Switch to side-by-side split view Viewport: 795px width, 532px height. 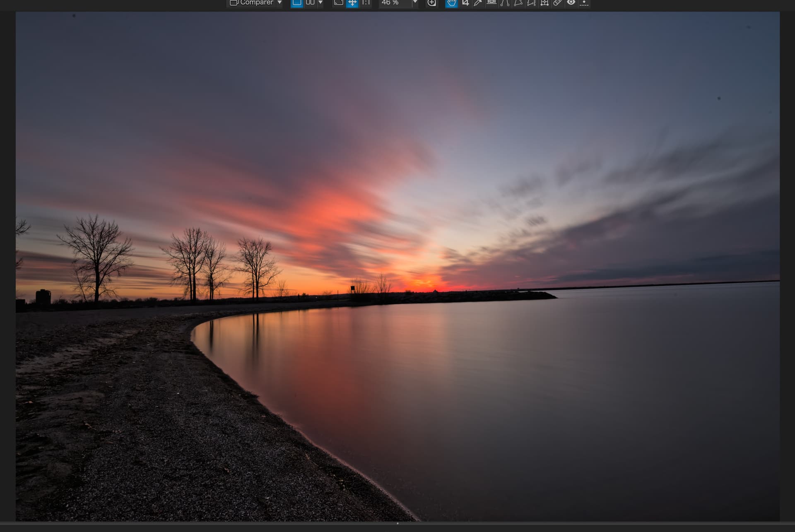click(x=310, y=3)
